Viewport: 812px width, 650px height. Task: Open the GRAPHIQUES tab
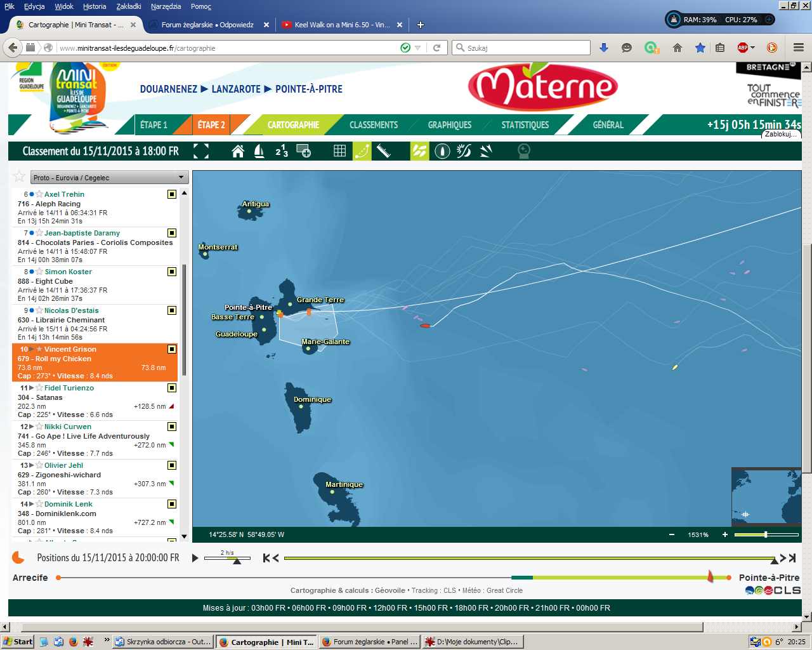(450, 125)
